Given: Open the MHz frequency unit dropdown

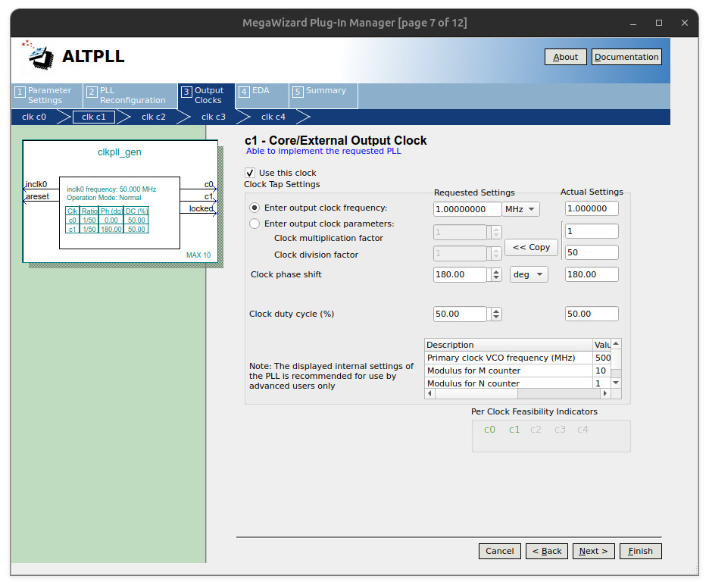Looking at the screenshot, I should (521, 209).
